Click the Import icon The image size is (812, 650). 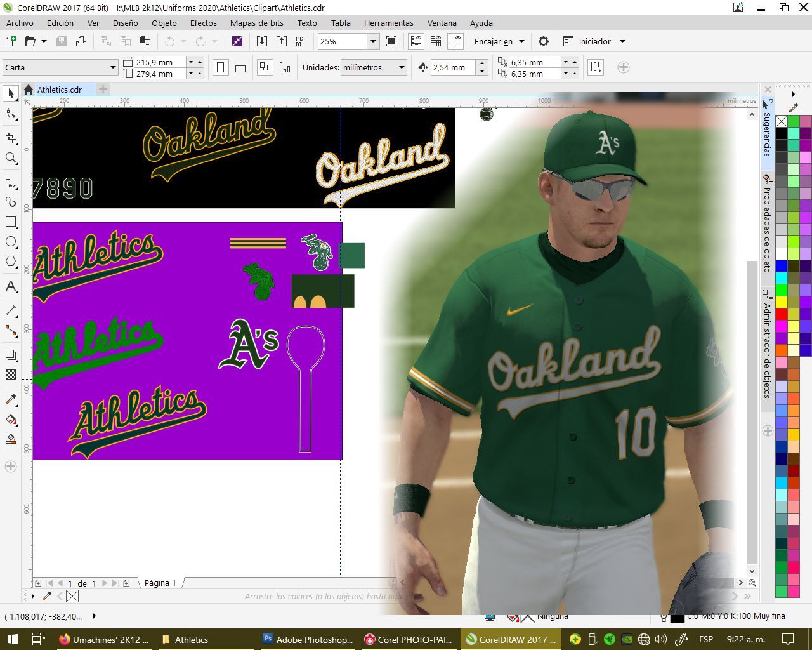coord(262,41)
